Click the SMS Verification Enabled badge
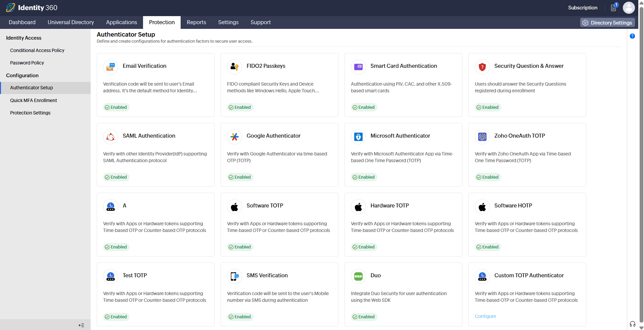The width and height of the screenshot is (644, 330). tap(240, 317)
